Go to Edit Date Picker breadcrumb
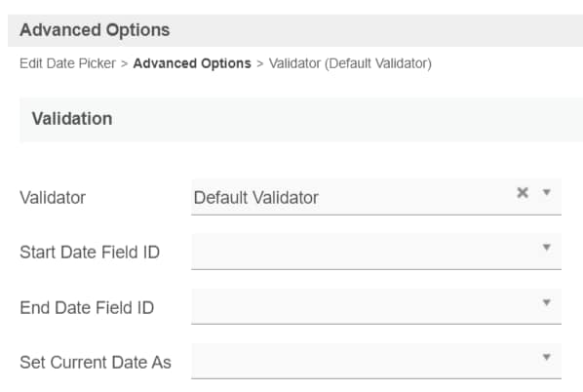This screenshot has width=583, height=392. click(x=67, y=63)
